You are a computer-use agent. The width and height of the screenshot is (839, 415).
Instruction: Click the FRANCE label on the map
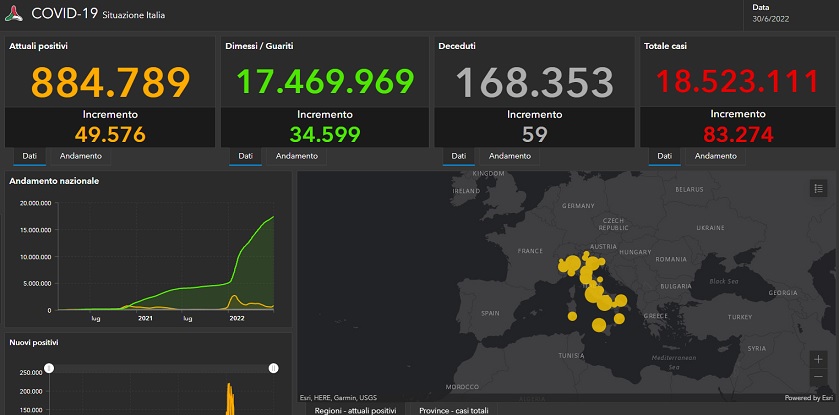tap(530, 251)
